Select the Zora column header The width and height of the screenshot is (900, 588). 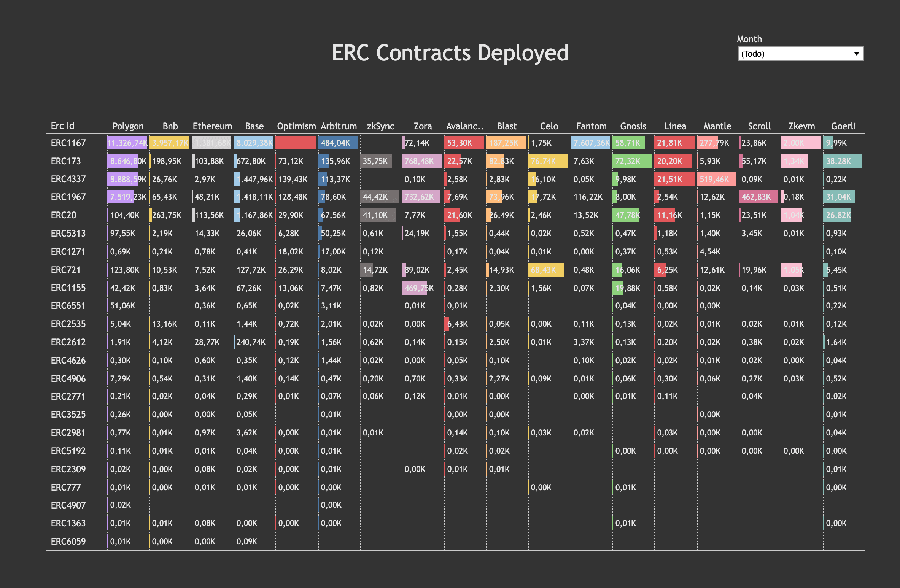(423, 126)
